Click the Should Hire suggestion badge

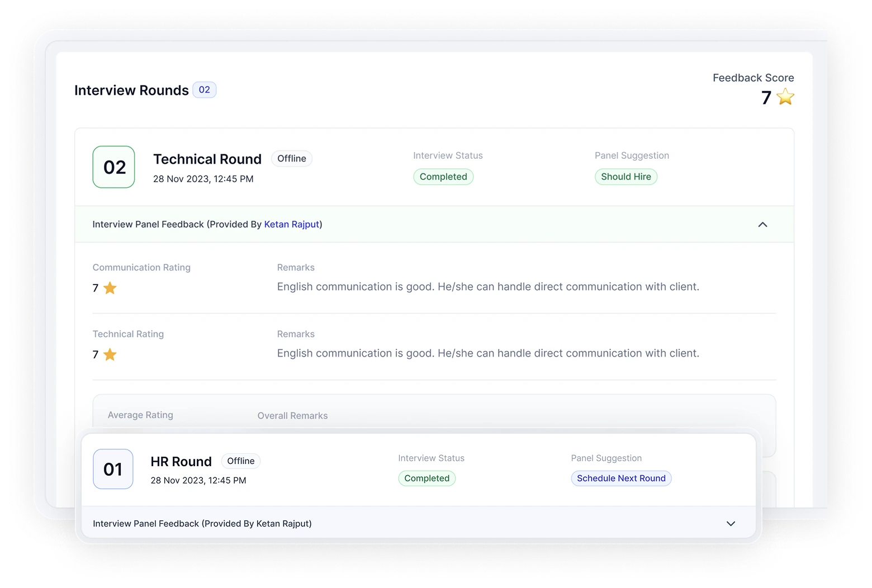(625, 177)
